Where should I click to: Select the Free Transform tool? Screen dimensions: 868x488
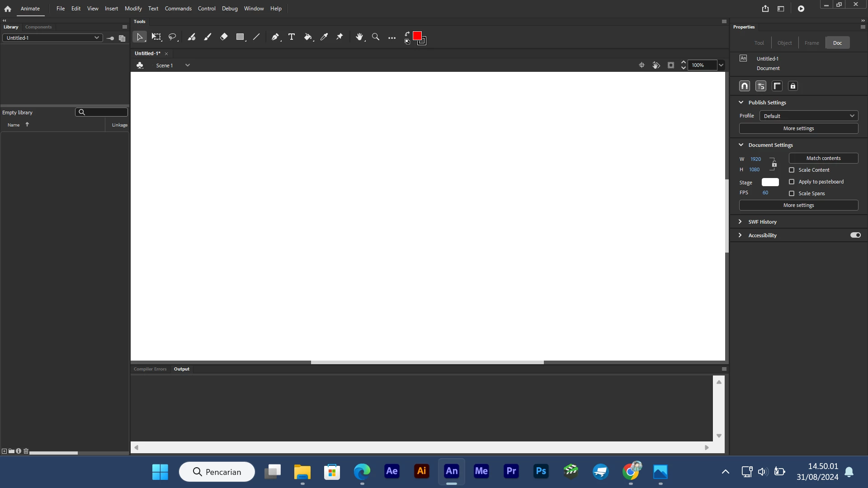[x=156, y=37]
